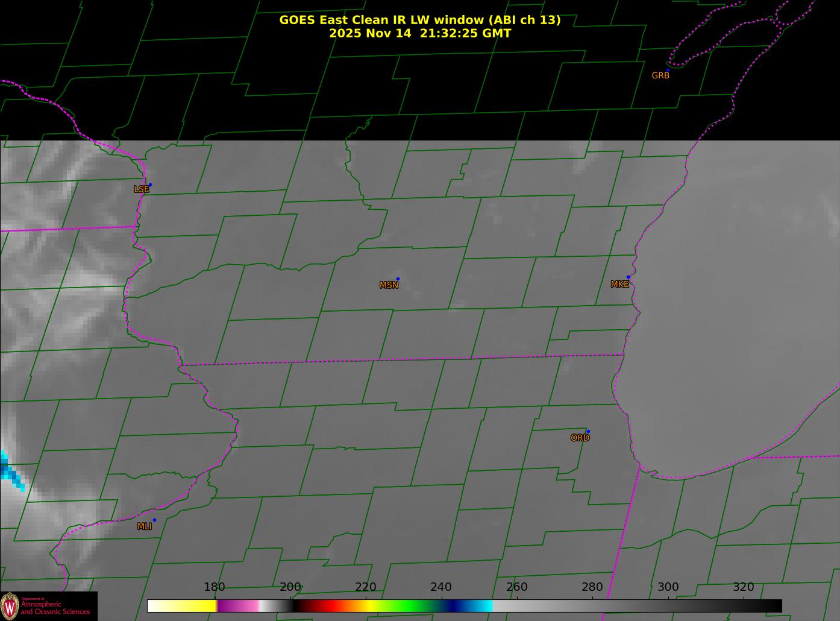Image resolution: width=840 pixels, height=621 pixels.
Task: Click the GOES East Clean IR title
Action: click(x=419, y=20)
